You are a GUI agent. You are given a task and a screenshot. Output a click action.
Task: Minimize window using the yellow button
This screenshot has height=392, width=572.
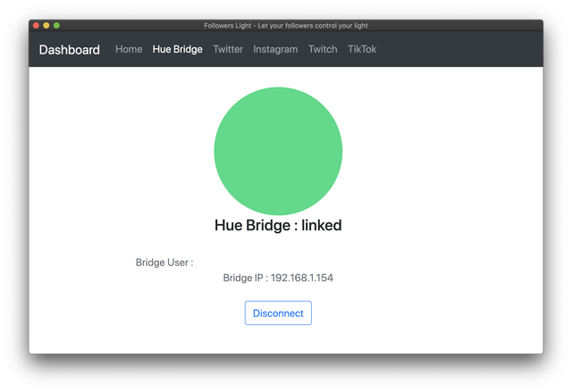pos(46,25)
